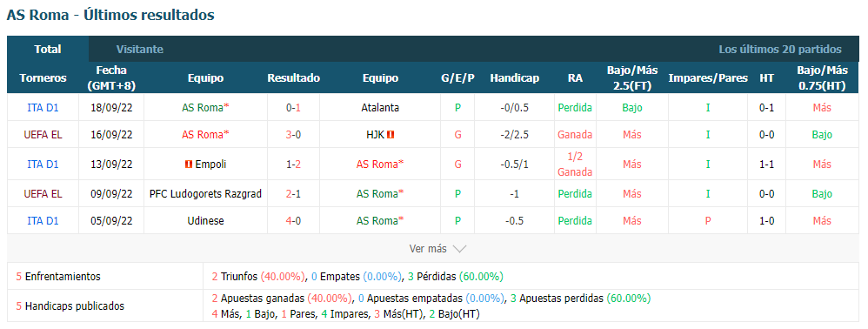Click the Impares/Pares column header
This screenshot has width=868, height=329.
pos(708,78)
